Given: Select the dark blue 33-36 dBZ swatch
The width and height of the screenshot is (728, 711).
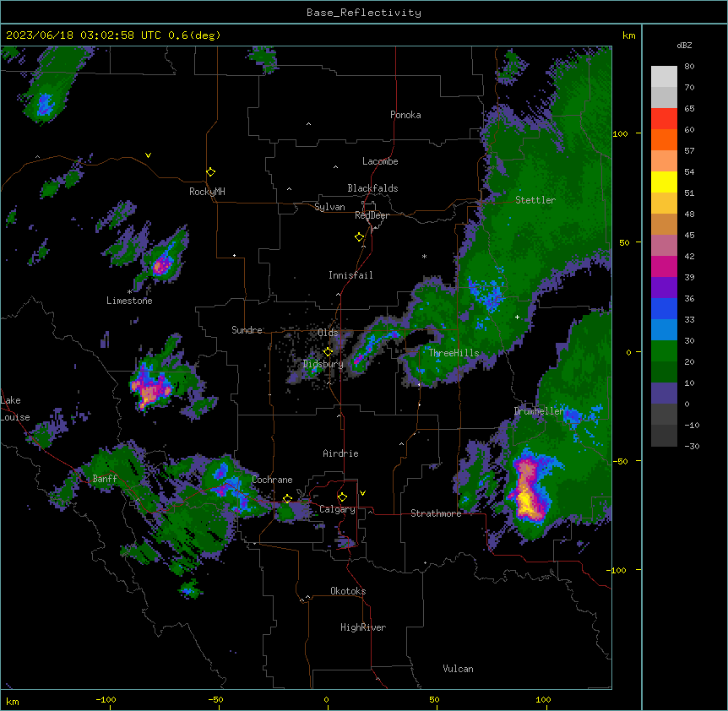Looking at the screenshot, I should tap(664, 308).
